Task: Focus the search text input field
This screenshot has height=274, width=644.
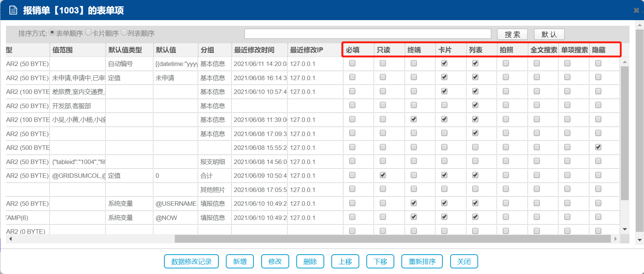Action: click(x=367, y=34)
